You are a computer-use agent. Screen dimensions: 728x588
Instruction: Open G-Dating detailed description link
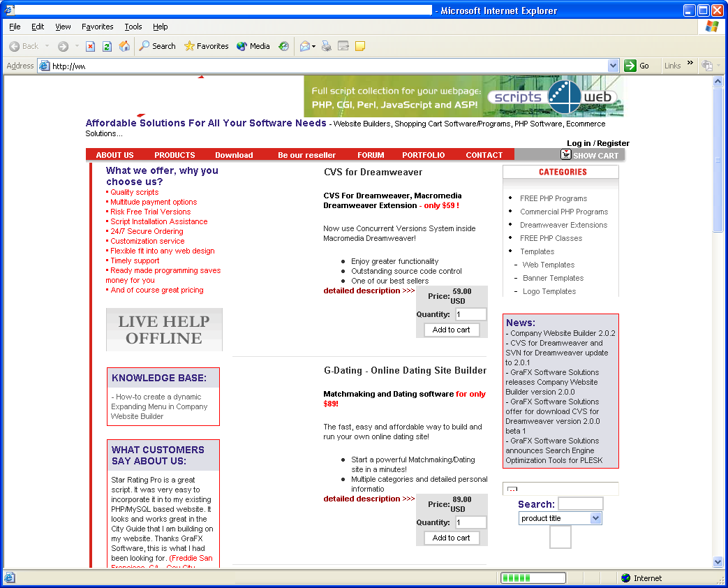click(369, 499)
